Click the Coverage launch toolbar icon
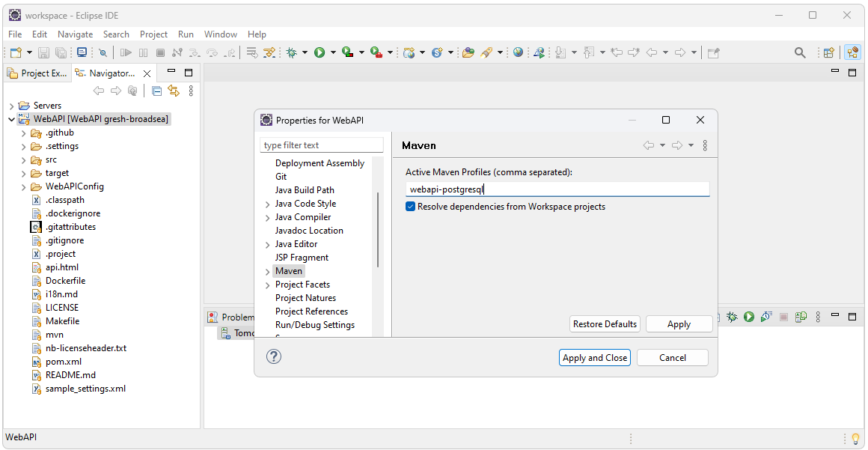This screenshot has height=450, width=868. [348, 52]
